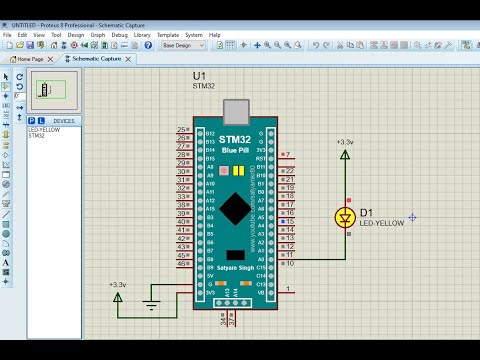Click the Save Project floppy icon

point(30,45)
